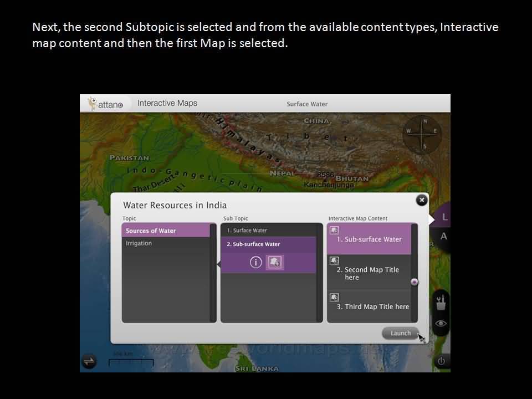
Task: Click the map content list scrollbar knob
Action: [414, 282]
